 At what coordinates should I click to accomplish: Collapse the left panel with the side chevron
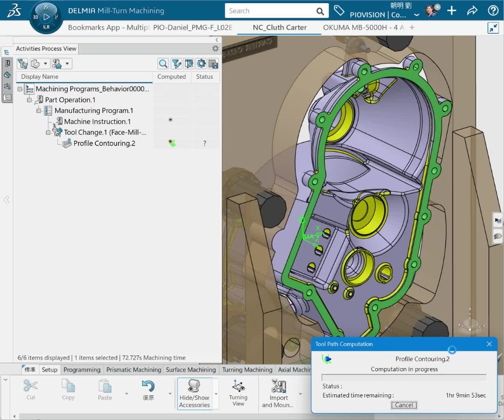(x=6, y=200)
